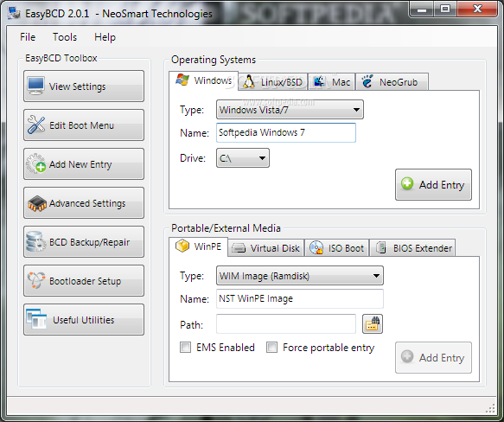Image resolution: width=504 pixels, height=422 pixels.
Task: Click the Softpedia Windows 7 name field
Action: (286, 132)
